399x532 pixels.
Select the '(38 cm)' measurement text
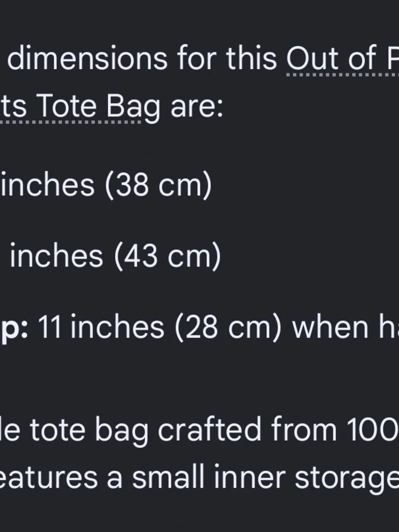pyautogui.click(x=158, y=185)
